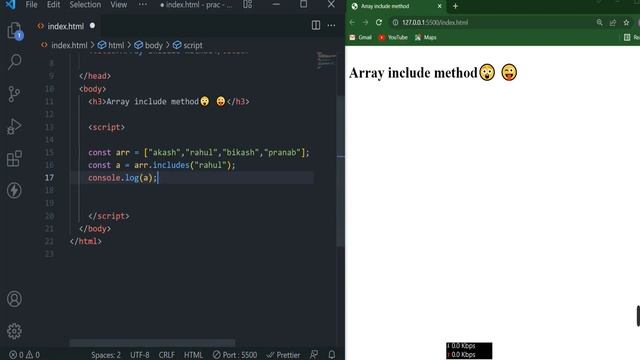The height and width of the screenshot is (360, 640).
Task: Click the minimap code preview
Action: [x=326, y=60]
